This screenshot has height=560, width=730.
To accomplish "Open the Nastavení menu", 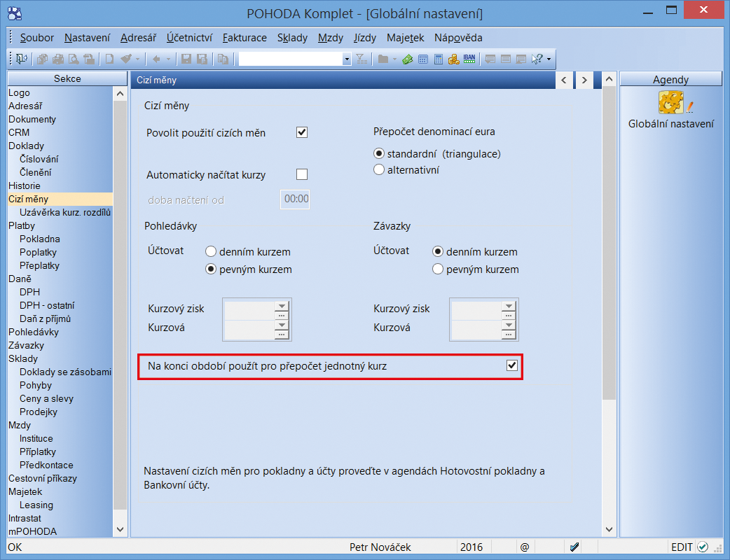I will (x=87, y=38).
